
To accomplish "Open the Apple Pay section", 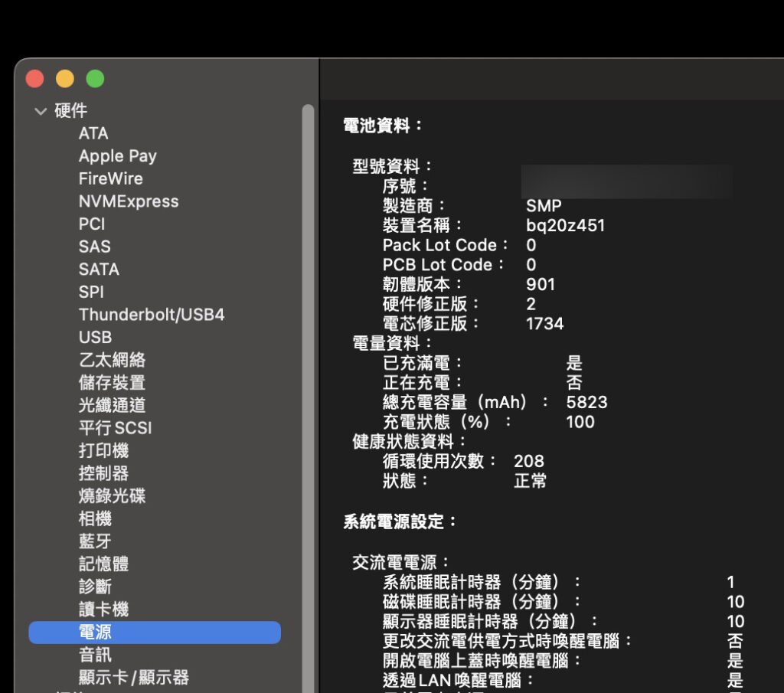I will [x=116, y=156].
